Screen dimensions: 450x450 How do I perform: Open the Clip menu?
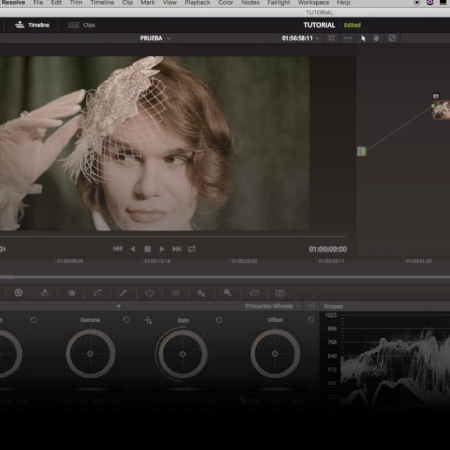tap(127, 3)
